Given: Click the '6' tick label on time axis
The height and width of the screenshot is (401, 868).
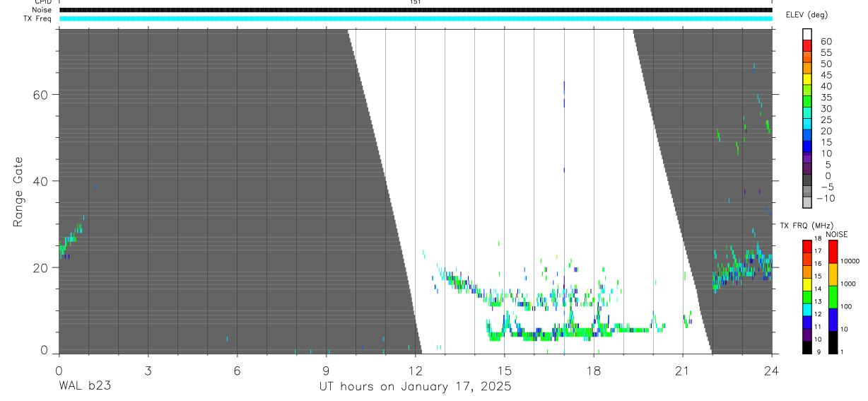Looking at the screenshot, I should pyautogui.click(x=237, y=371).
